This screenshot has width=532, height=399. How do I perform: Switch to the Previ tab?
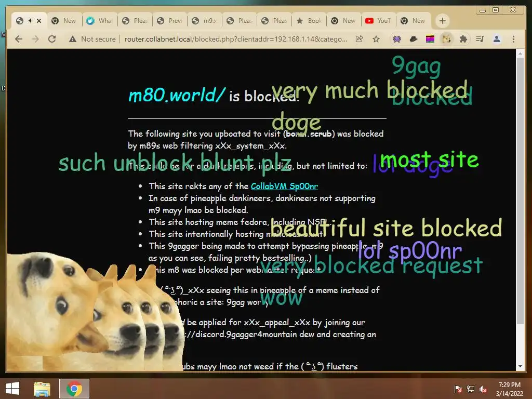click(170, 21)
